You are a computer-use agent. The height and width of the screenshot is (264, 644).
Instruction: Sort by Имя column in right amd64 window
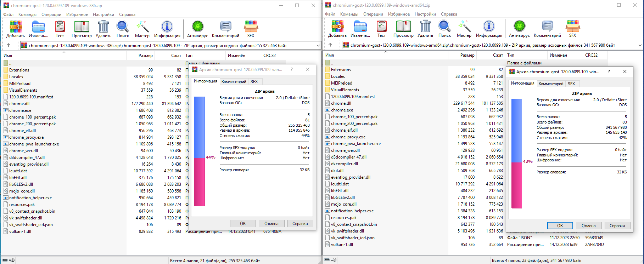[x=386, y=55]
